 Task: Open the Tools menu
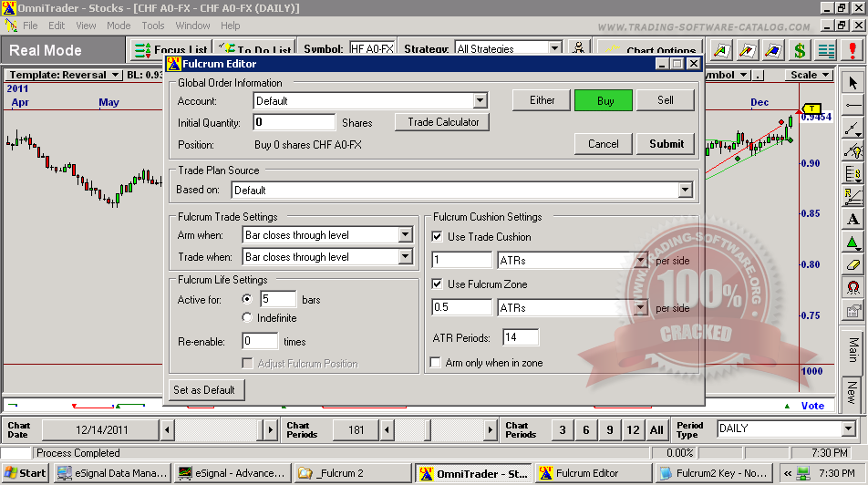coord(153,26)
